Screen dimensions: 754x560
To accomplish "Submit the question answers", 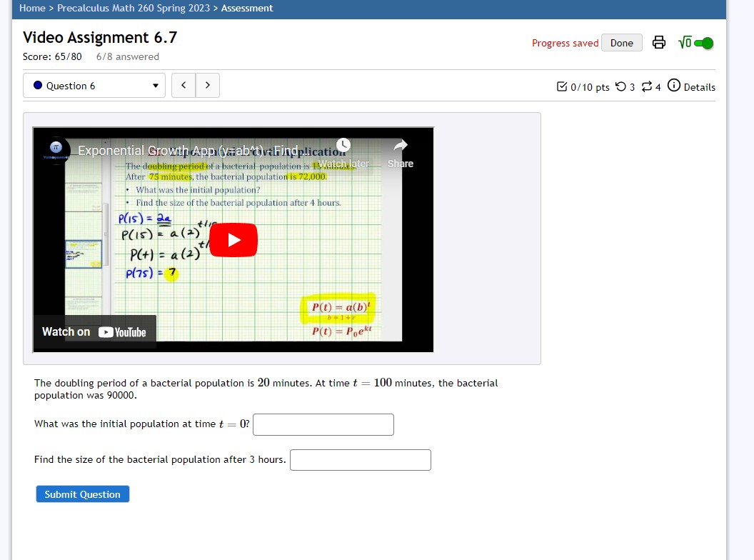I will point(82,494).
